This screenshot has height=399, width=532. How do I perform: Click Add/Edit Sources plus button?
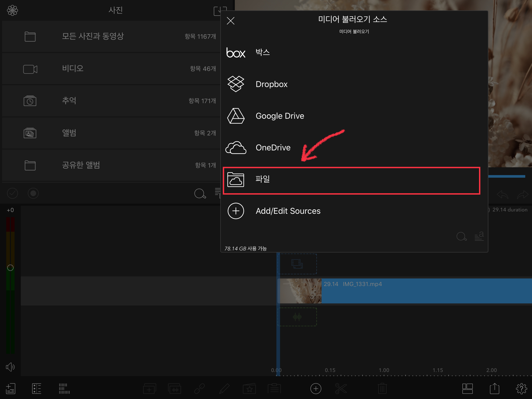click(x=236, y=211)
